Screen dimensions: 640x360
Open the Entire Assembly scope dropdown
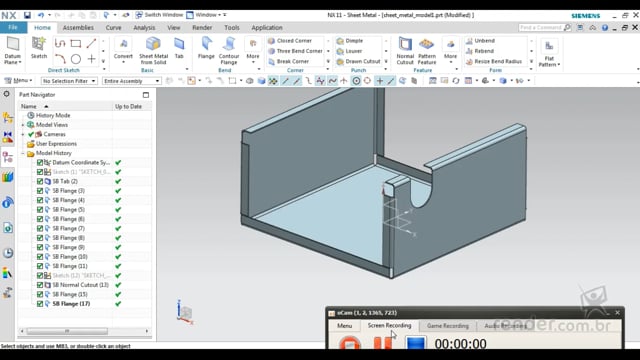(131, 81)
